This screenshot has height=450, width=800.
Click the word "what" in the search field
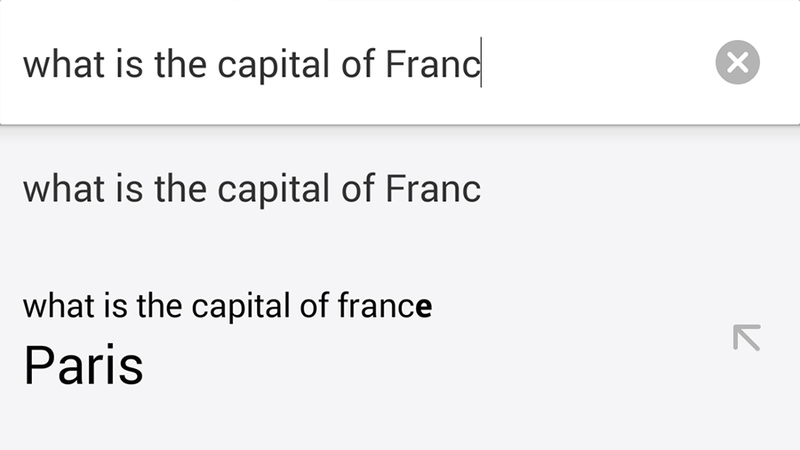tap(64, 63)
